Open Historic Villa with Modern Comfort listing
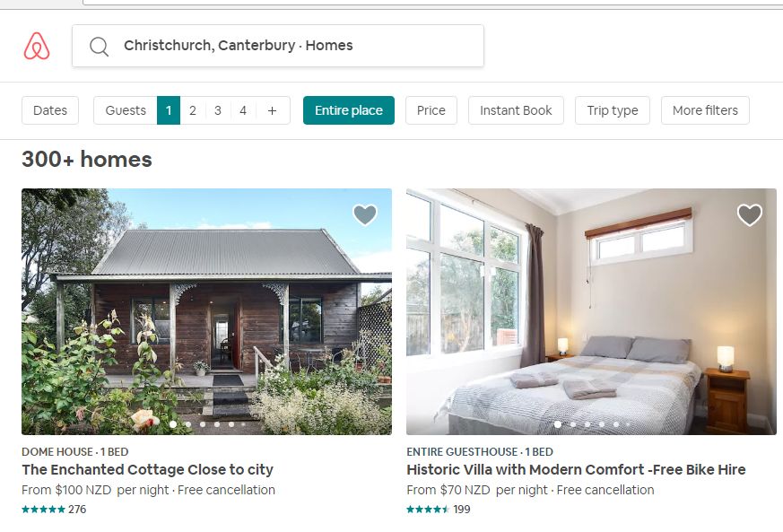783x532 pixels. pyautogui.click(x=576, y=469)
